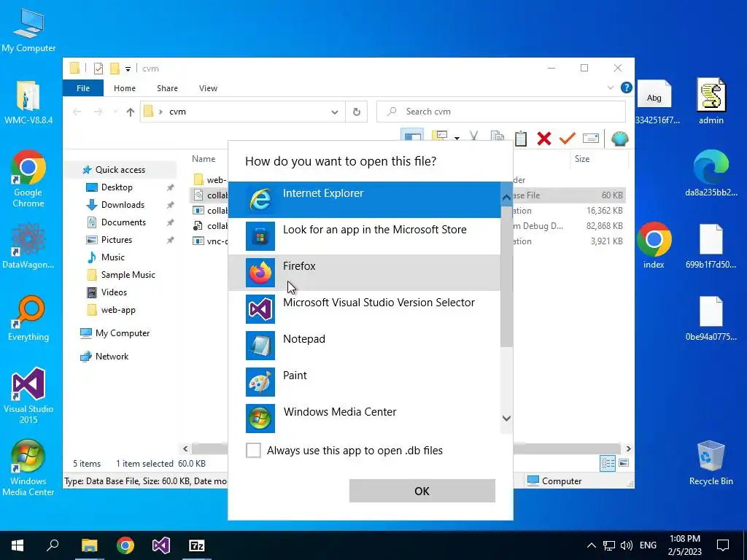Viewport: 747px width, 560px height.
Task: Choose Windows Media Center in the dialog list
Action: pyautogui.click(x=365, y=418)
